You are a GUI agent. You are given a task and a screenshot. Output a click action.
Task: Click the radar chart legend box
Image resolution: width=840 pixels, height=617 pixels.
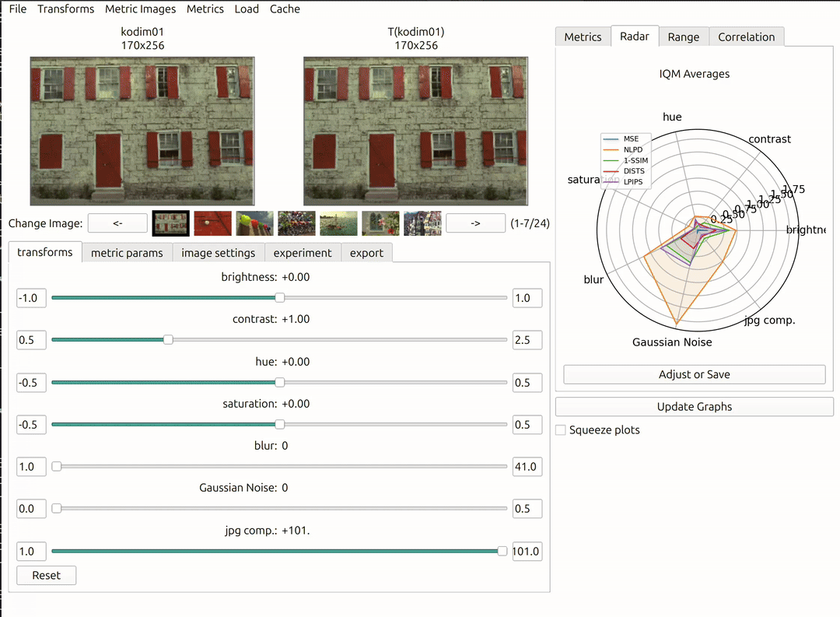point(625,161)
